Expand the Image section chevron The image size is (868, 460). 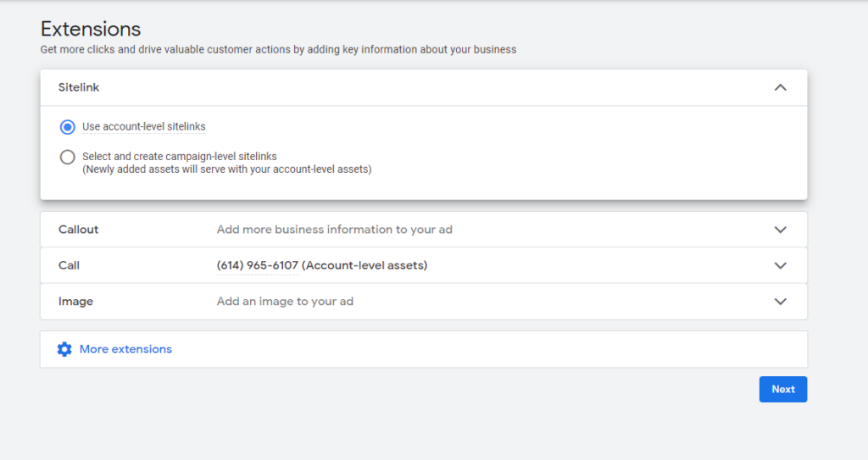pos(780,302)
